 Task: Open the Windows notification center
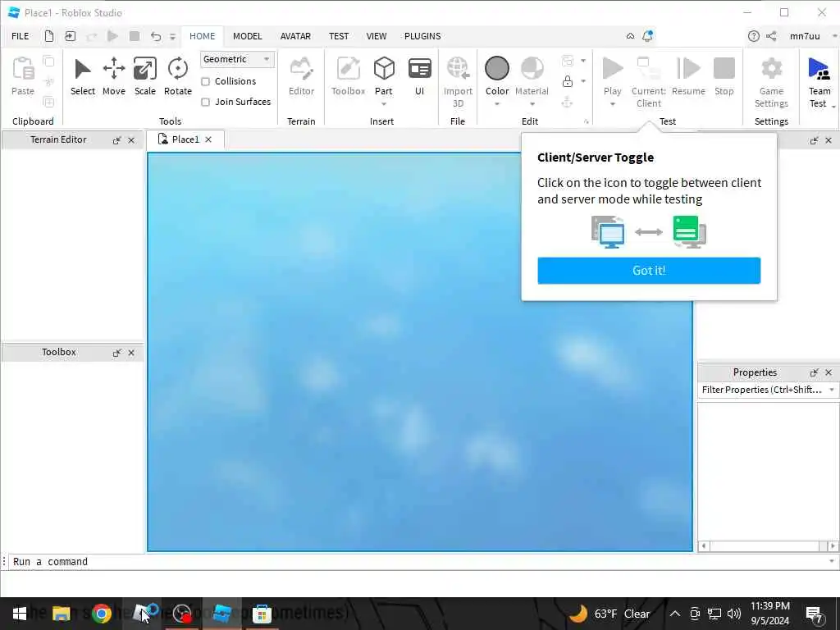(815, 614)
